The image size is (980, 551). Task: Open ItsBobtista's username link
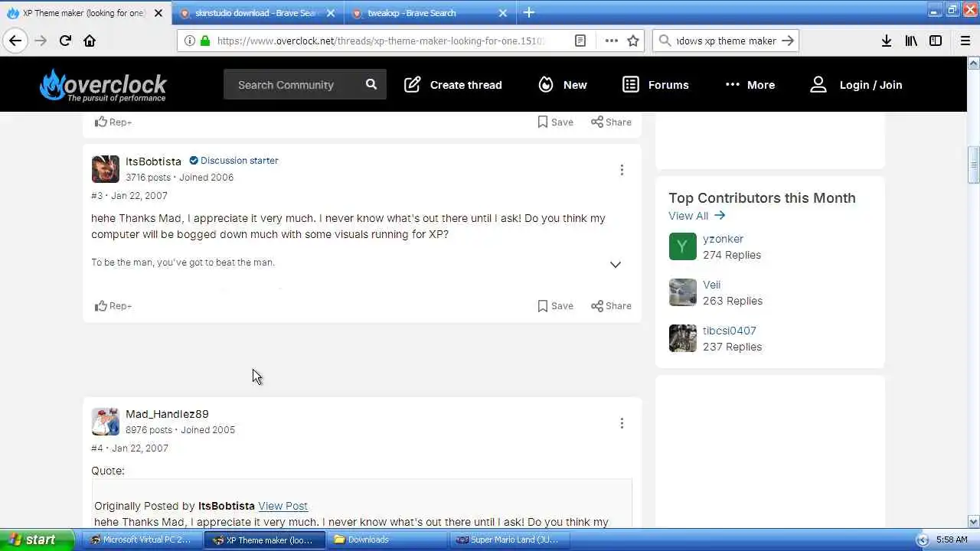click(x=153, y=161)
